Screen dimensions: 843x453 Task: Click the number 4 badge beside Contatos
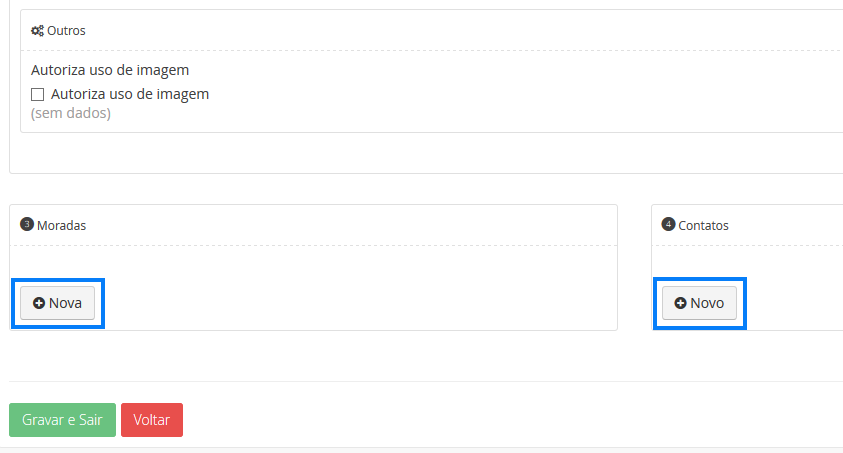click(x=668, y=224)
